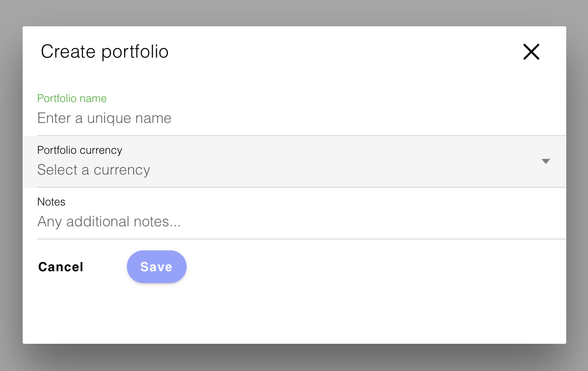Click the Create portfolio dialog title
Image resolution: width=588 pixels, height=371 pixels.
point(105,51)
